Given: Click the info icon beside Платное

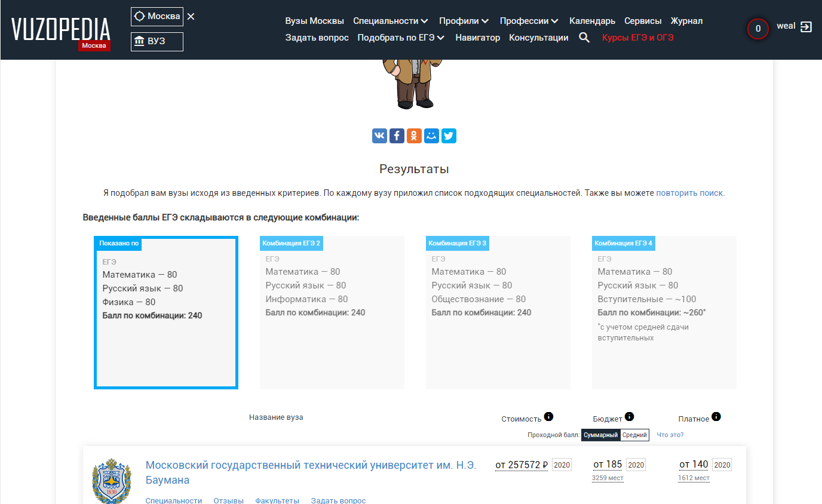Looking at the screenshot, I should 716,417.
